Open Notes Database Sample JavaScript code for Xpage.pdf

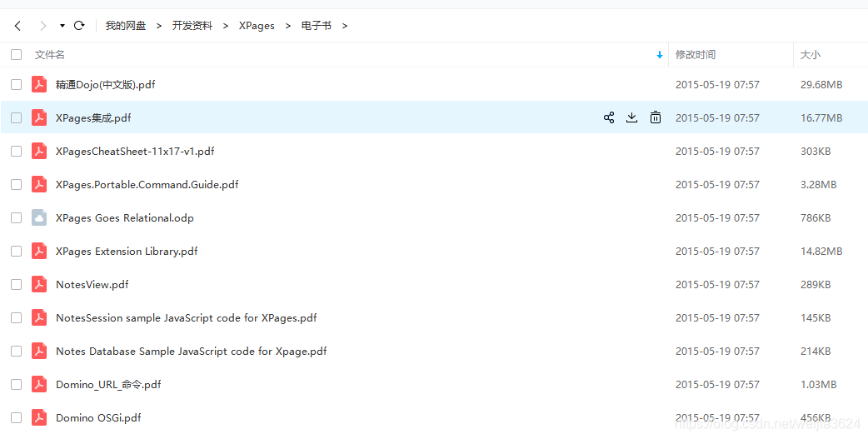pyautogui.click(x=191, y=351)
